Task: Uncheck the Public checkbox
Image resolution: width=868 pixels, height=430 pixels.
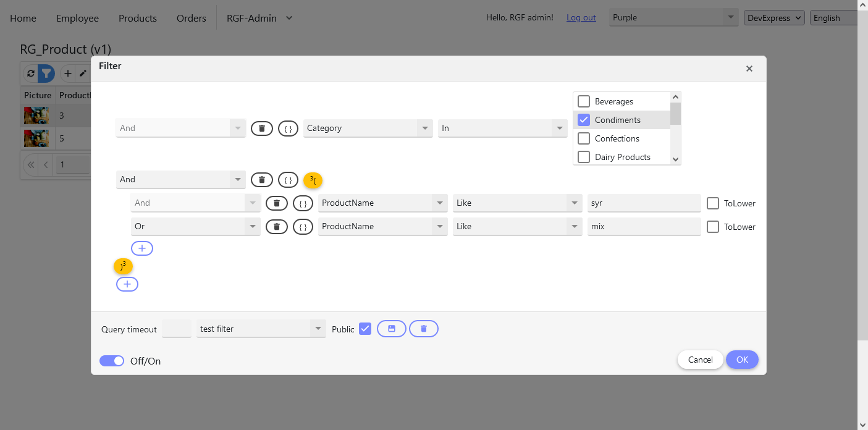Action: 365,329
